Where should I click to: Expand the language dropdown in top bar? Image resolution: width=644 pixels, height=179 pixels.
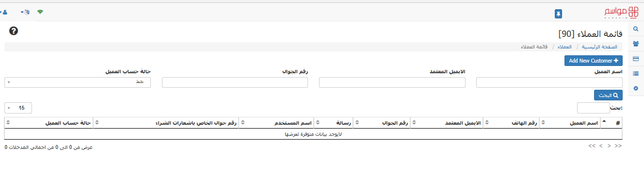25,12
